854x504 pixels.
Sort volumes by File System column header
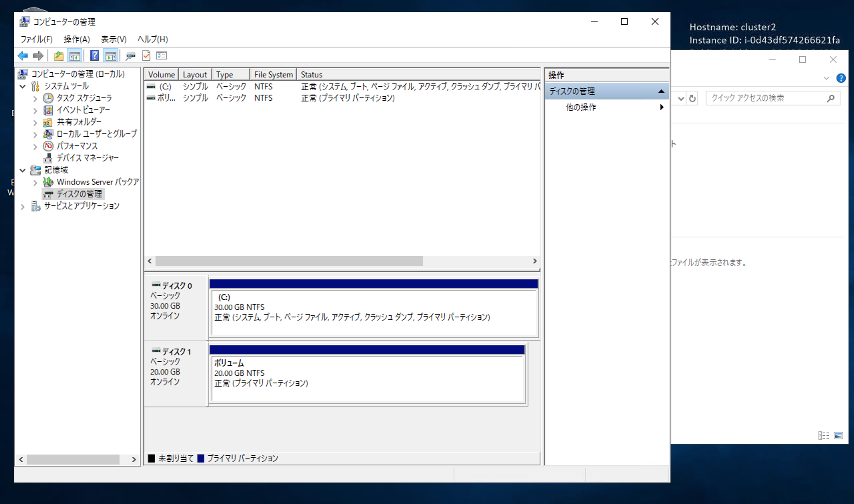tap(273, 74)
